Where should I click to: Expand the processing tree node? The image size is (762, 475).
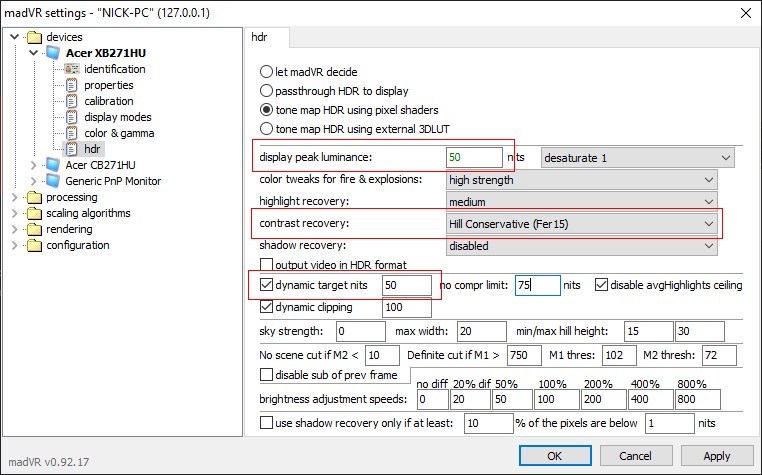tap(15, 197)
